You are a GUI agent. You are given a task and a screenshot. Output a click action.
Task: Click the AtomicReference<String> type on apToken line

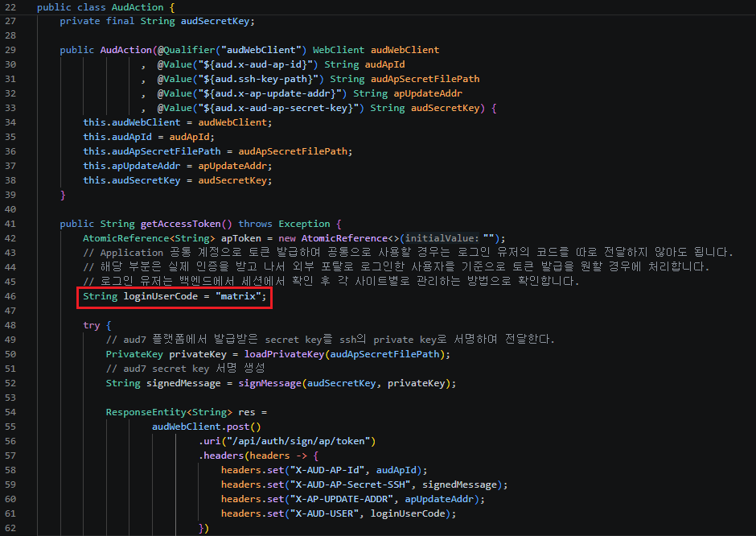point(149,238)
